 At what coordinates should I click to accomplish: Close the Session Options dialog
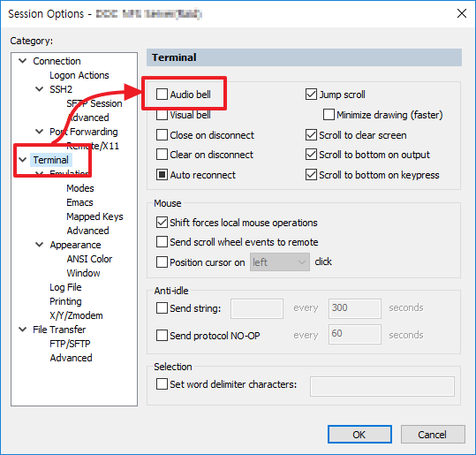[462, 13]
